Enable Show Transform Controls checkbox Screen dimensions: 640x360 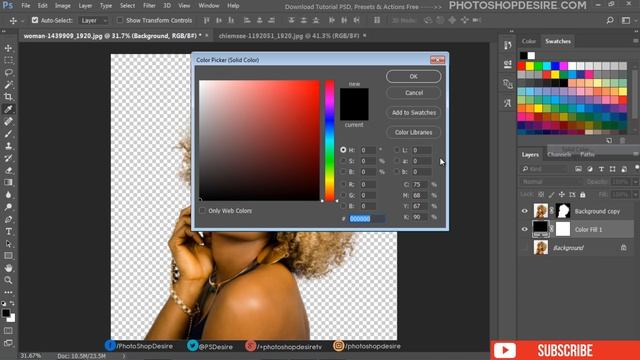[120, 20]
